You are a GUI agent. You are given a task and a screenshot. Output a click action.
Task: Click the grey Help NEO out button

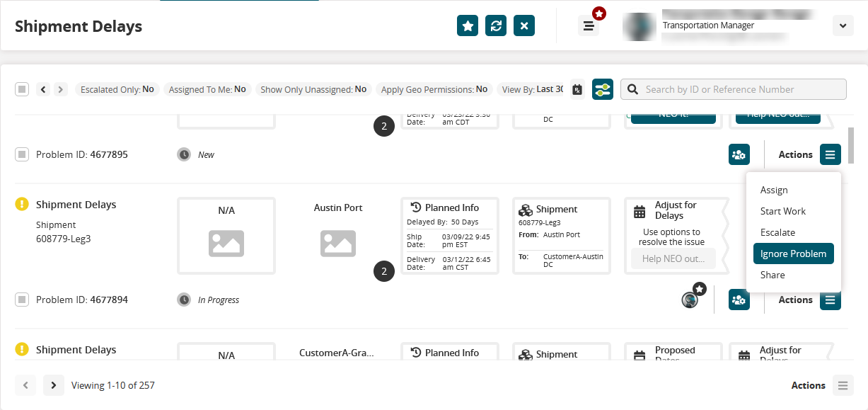673,258
